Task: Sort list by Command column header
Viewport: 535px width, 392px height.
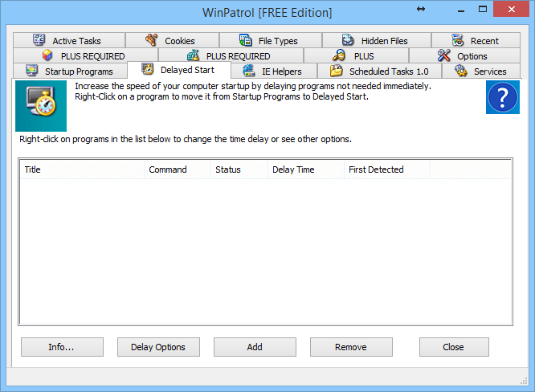Action: [178, 169]
